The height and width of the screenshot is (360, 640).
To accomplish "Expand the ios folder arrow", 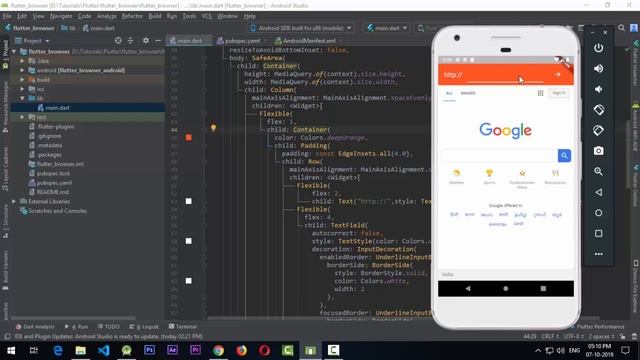I will pyautogui.click(x=22, y=89).
